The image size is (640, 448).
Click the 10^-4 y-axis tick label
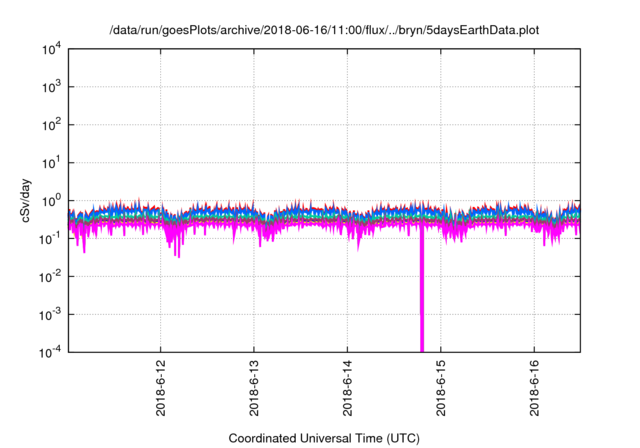50,352
